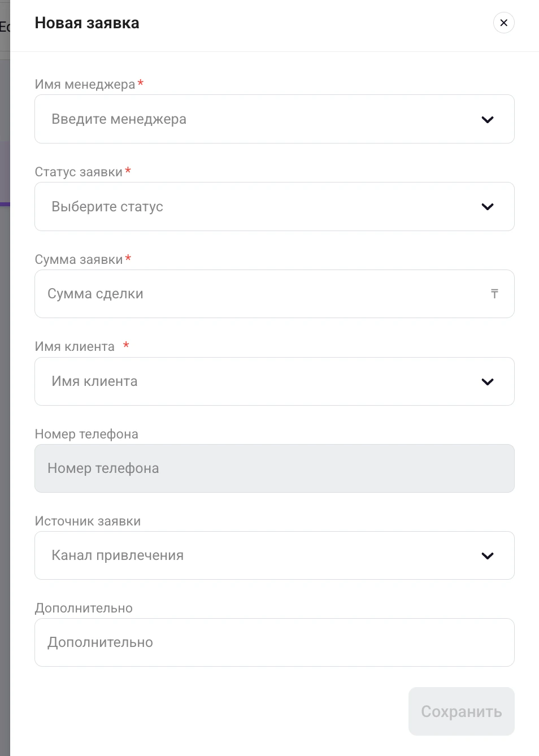Click the 'Новая заявка' modal title
This screenshot has height=756, width=539.
[x=87, y=24]
